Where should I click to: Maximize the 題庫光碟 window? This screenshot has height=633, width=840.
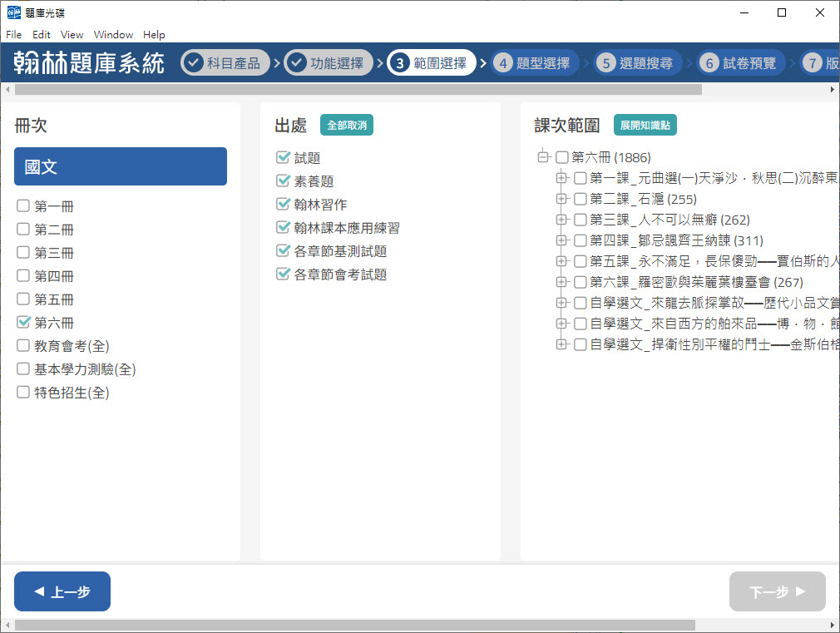pos(782,12)
